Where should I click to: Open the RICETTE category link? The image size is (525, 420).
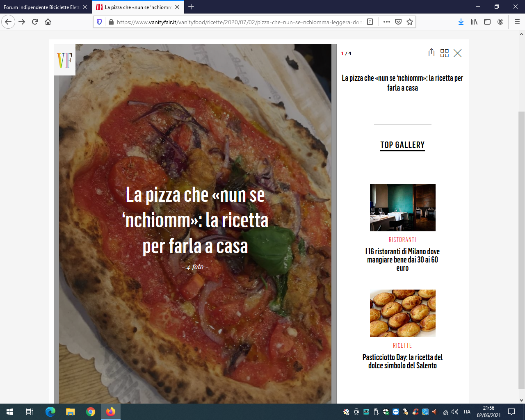(x=402, y=345)
